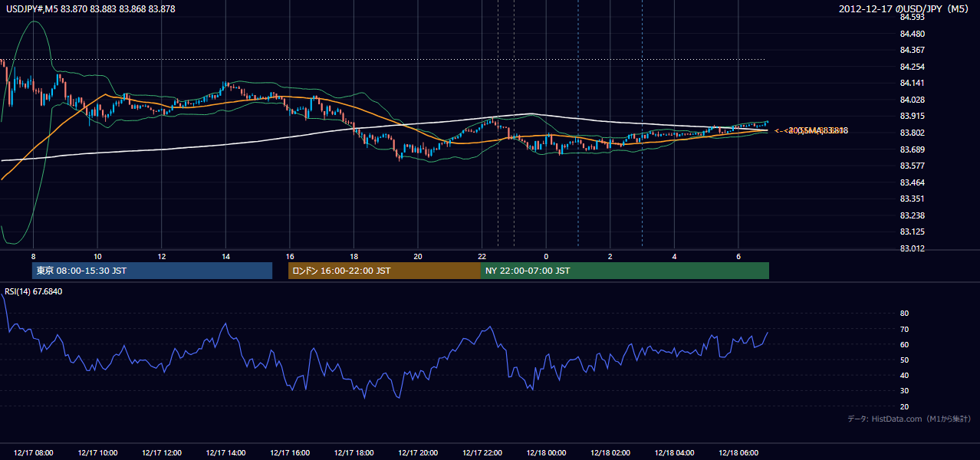Click price axis value 83.464

[912, 182]
